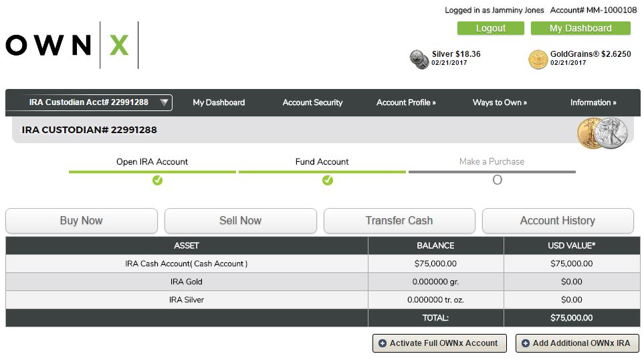Click the GoldGrains gold coin icon
644x362 pixels.
tap(538, 59)
